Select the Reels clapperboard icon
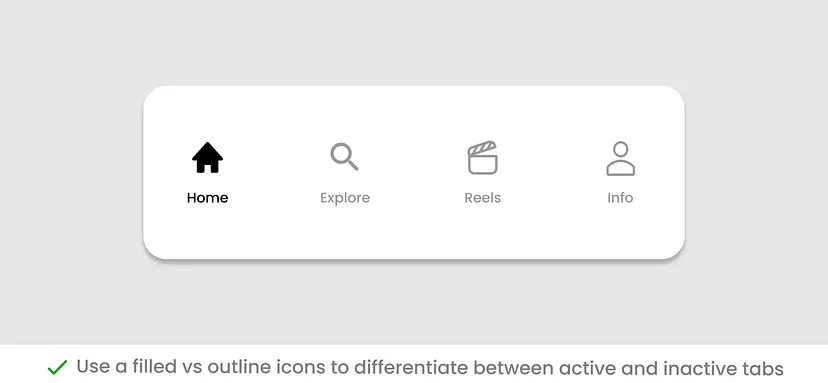The image size is (828, 383). (483, 157)
